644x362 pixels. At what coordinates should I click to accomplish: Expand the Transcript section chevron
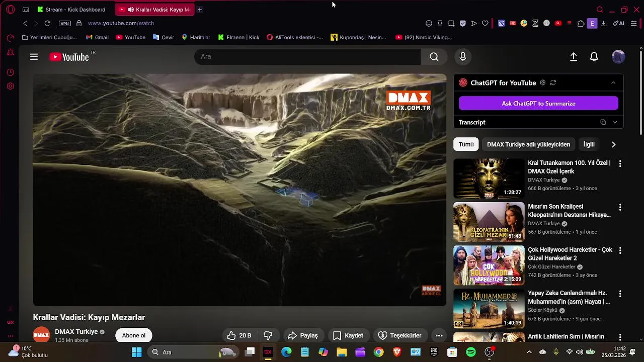click(x=615, y=122)
